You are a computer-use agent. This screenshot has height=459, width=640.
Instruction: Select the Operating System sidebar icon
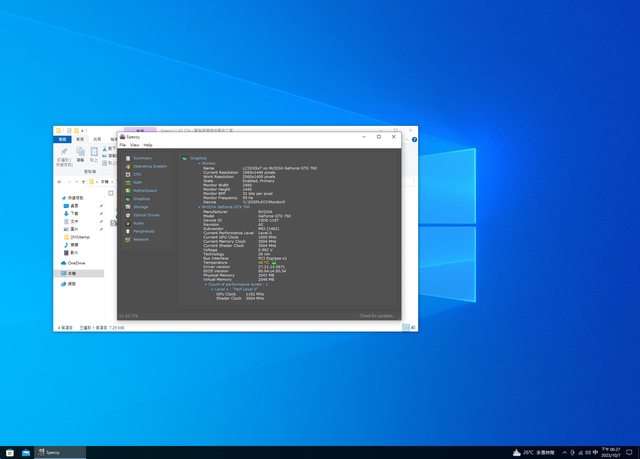click(x=127, y=166)
